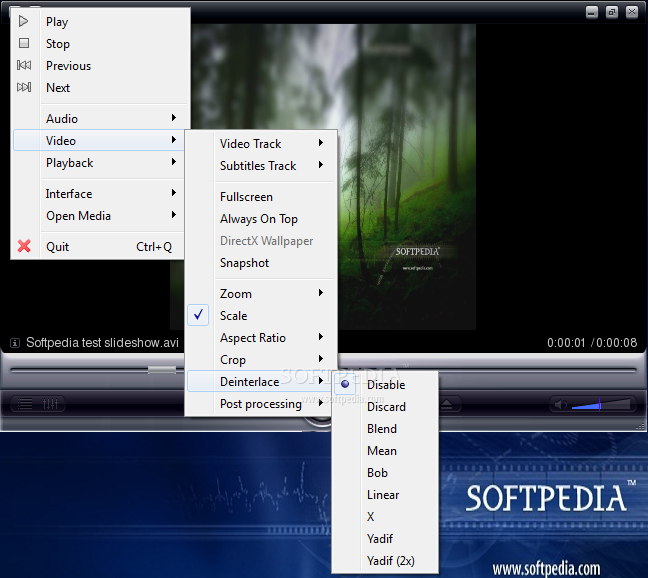The height and width of the screenshot is (578, 648).
Task: Mute audio via speaker icon
Action: click(560, 404)
